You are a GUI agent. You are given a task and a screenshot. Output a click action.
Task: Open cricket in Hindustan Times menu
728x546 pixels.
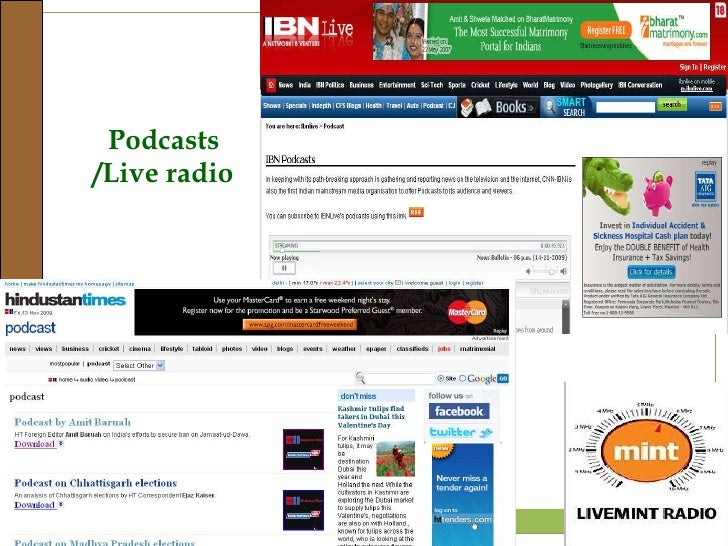(109, 349)
